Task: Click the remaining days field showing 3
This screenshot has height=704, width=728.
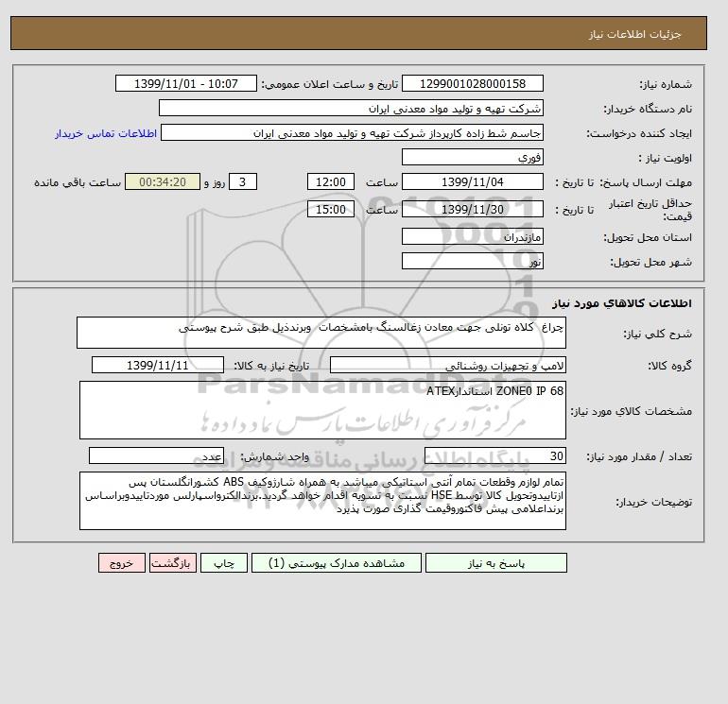Action: 242,182
